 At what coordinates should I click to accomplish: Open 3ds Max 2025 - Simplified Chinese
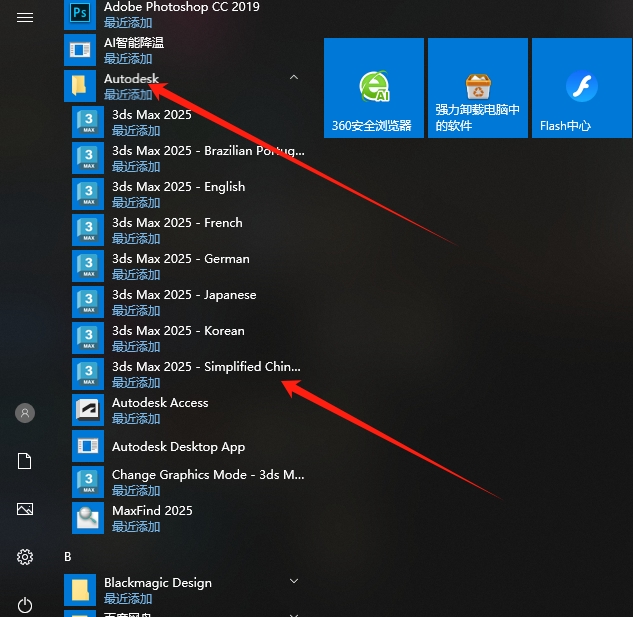coord(205,374)
